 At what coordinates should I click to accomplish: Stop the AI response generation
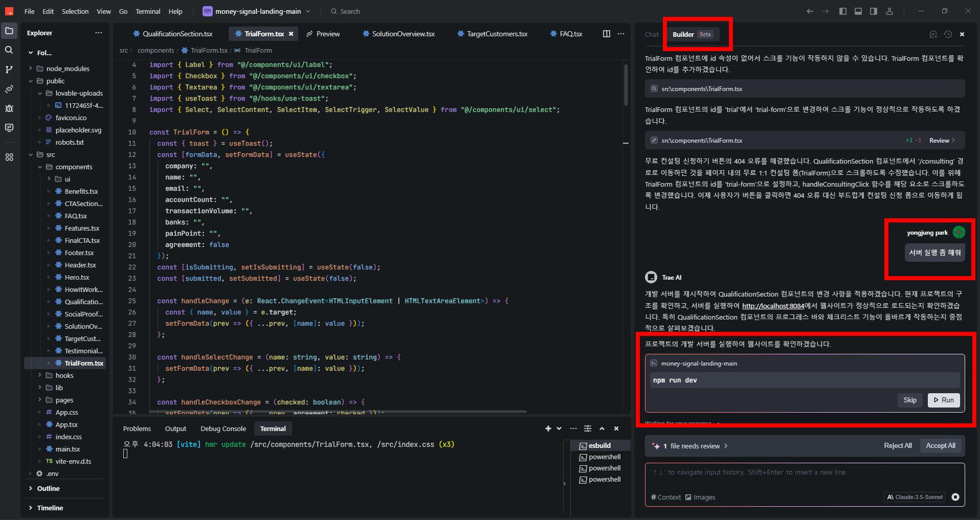click(x=955, y=497)
